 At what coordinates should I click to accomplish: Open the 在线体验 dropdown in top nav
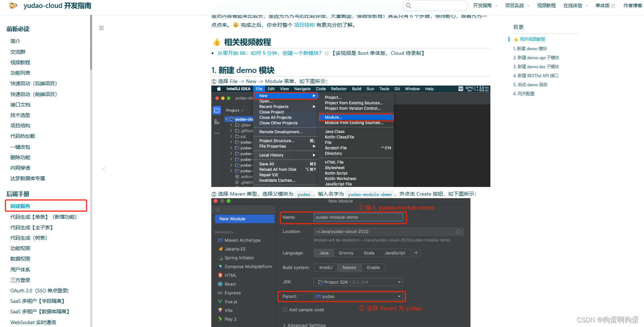[x=575, y=5]
